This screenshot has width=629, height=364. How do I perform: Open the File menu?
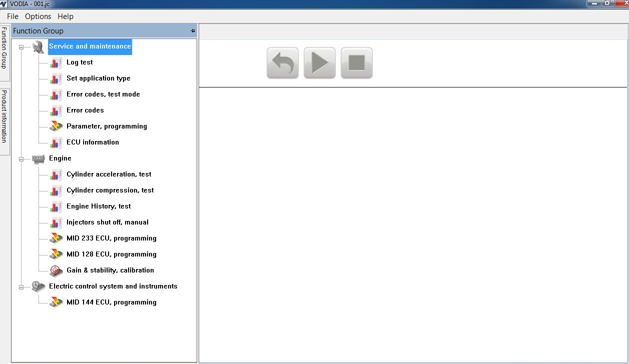[13, 16]
